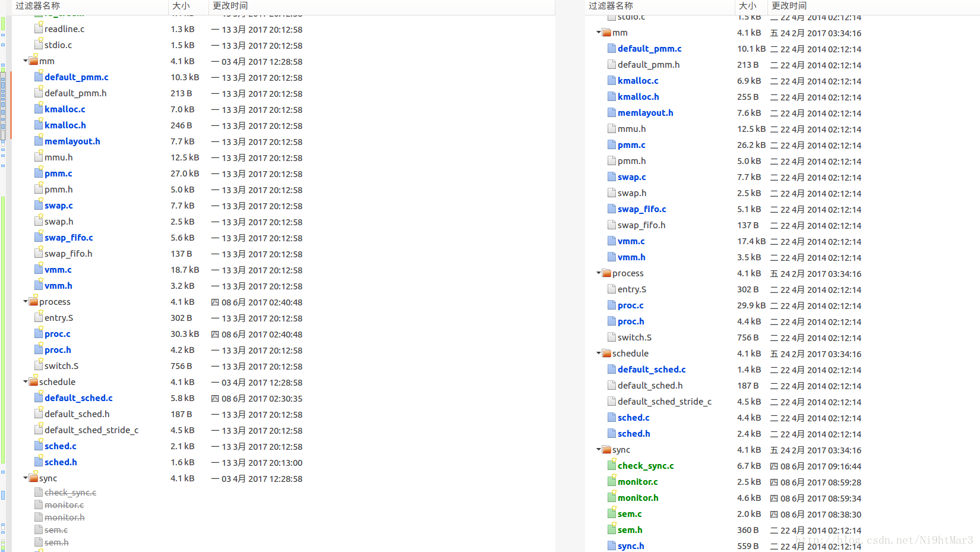Select deleted sem.c in left pane

56,529
